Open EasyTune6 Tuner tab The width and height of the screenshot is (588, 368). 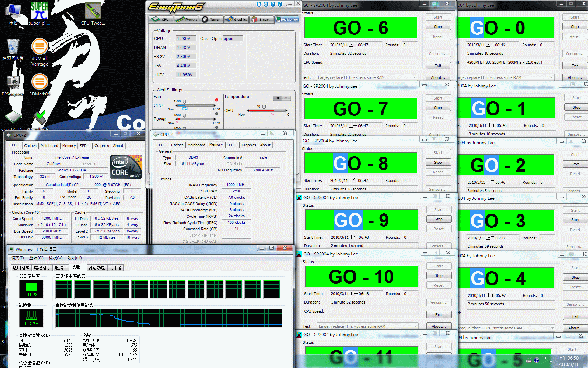click(211, 19)
